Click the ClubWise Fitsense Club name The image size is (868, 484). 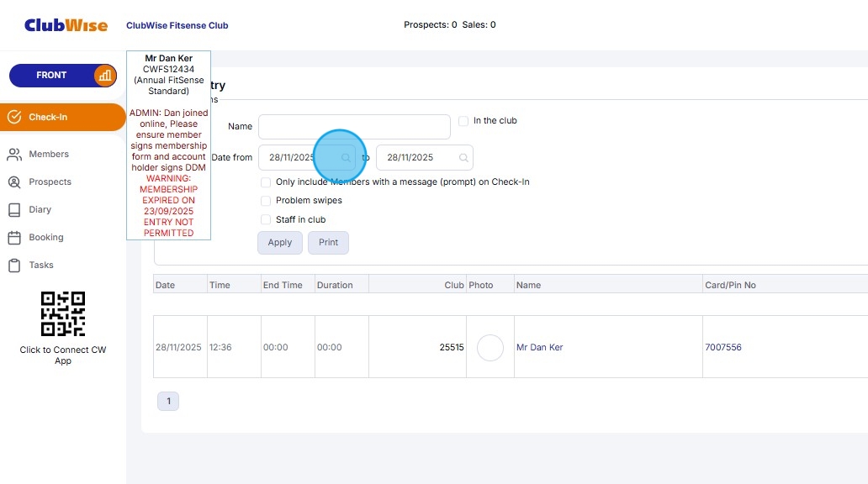(x=177, y=25)
